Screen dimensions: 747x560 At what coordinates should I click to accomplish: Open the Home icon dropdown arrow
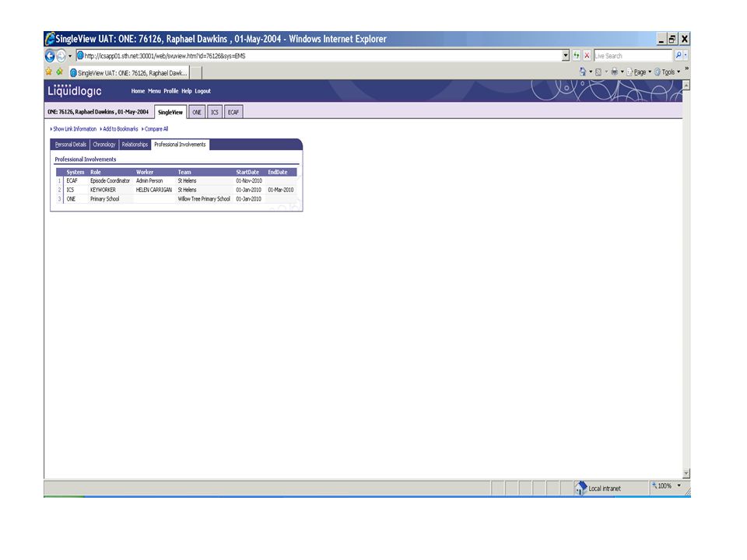[x=591, y=72]
